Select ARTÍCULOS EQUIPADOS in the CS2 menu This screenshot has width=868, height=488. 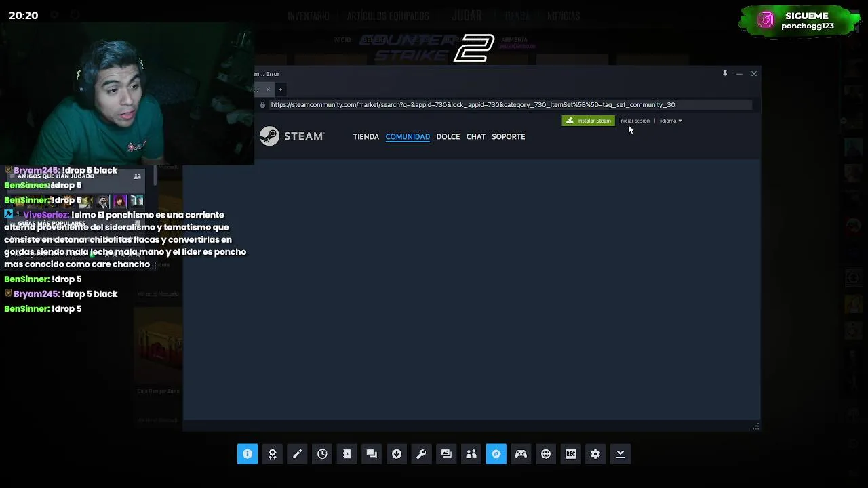(x=388, y=16)
